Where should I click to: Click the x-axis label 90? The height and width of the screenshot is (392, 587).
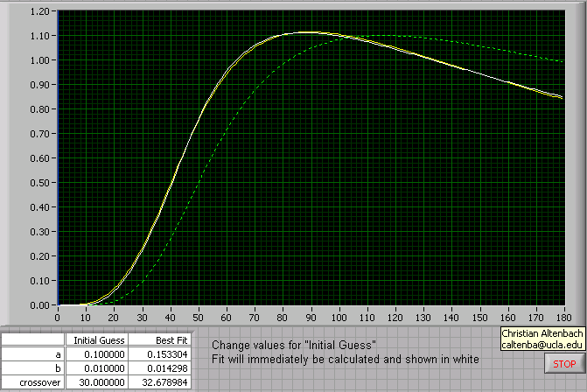(x=311, y=318)
